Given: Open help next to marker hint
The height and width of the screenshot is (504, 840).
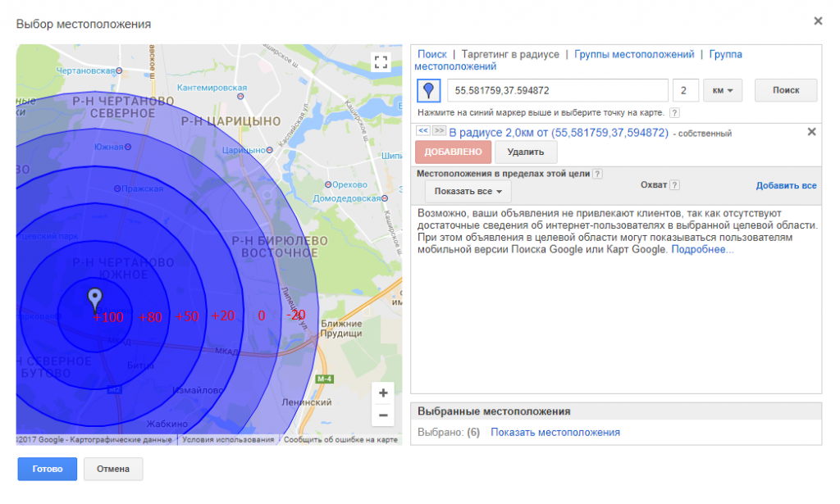Looking at the screenshot, I should pyautogui.click(x=674, y=113).
